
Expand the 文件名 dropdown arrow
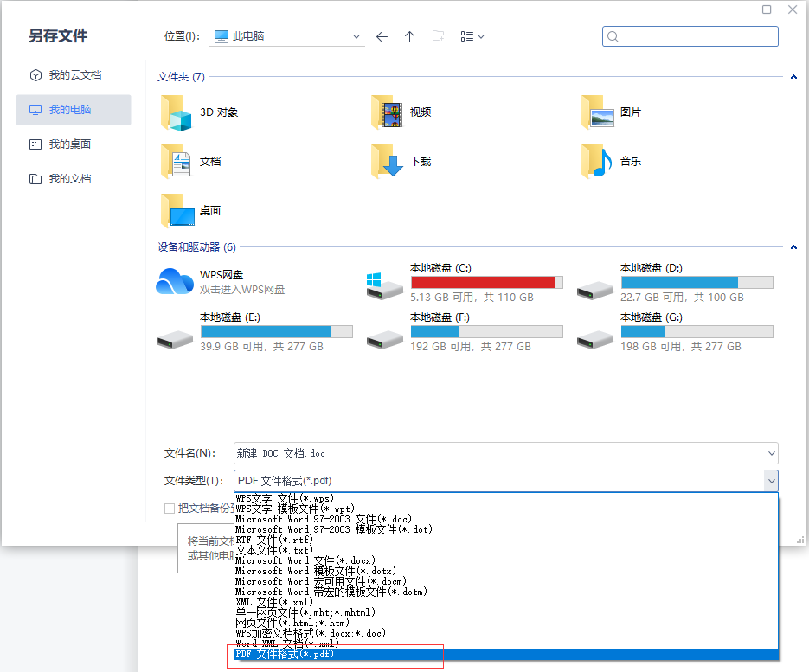(x=771, y=453)
